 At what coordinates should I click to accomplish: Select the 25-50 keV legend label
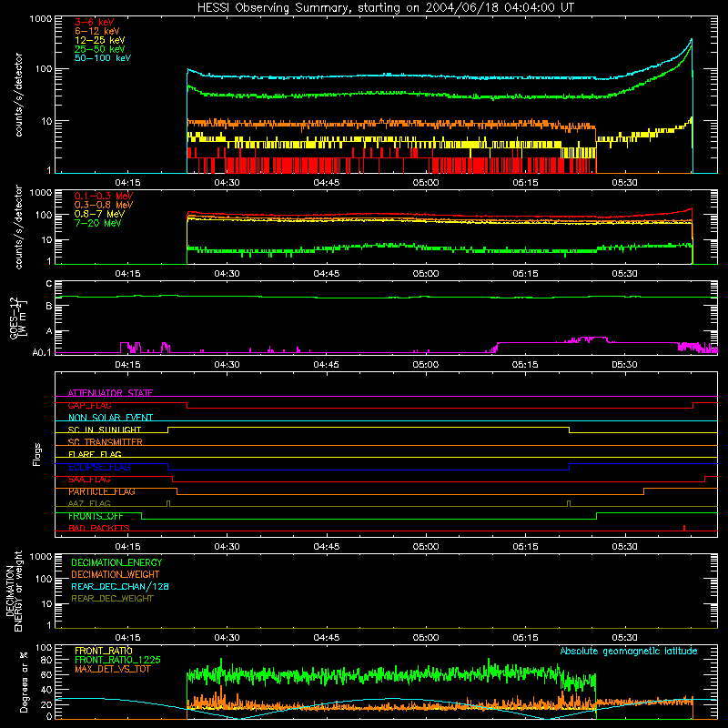[x=100, y=49]
